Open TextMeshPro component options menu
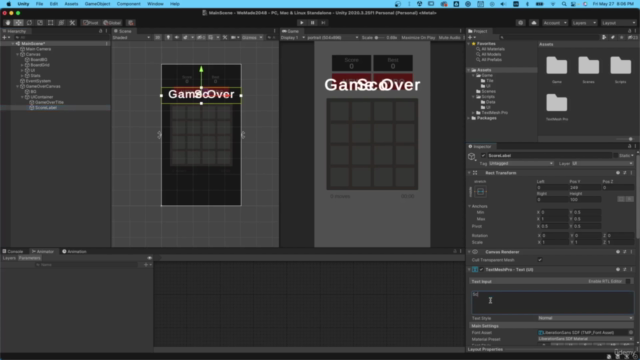 [x=631, y=270]
